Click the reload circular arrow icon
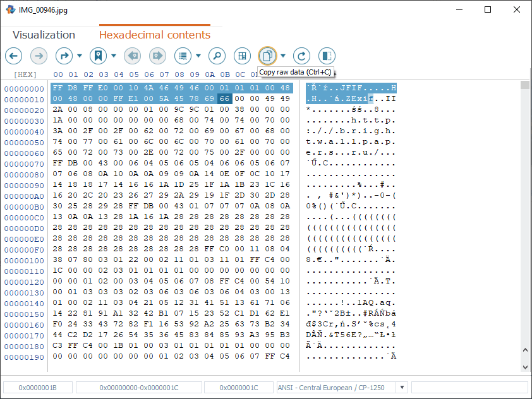This screenshot has width=532, height=399. 301,56
